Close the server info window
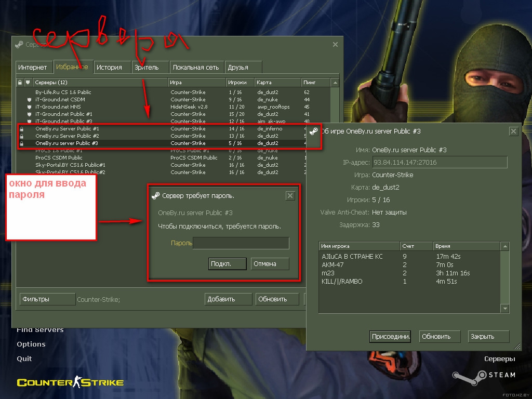The image size is (532, 399). click(514, 131)
